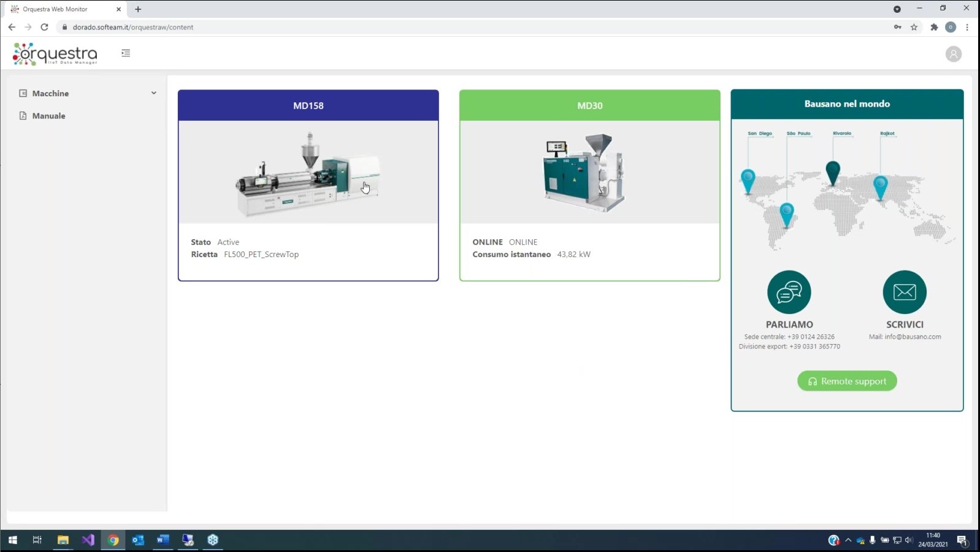This screenshot has height=552, width=980.
Task: Expand the Macchine sidebar menu chevron
Action: click(153, 93)
